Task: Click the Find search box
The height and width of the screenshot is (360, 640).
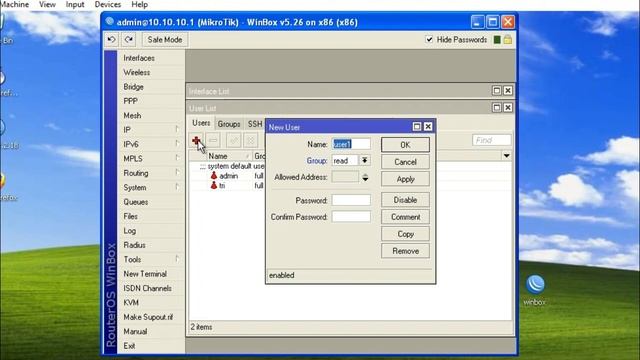Action: 491,140
